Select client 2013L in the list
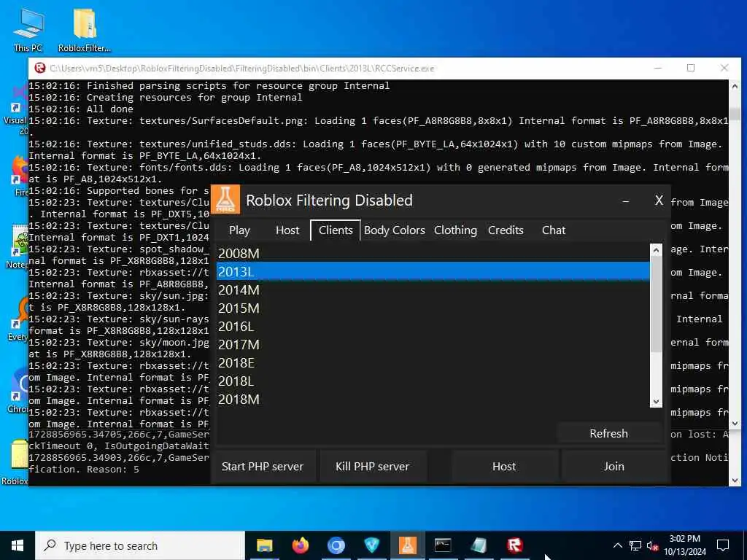Viewport: 747px width, 560px height. pos(433,271)
